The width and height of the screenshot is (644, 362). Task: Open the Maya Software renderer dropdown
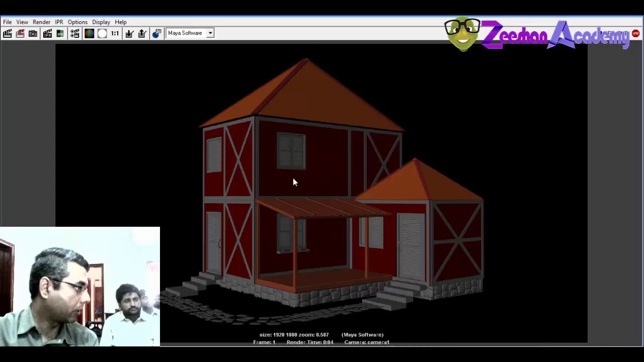190,33
